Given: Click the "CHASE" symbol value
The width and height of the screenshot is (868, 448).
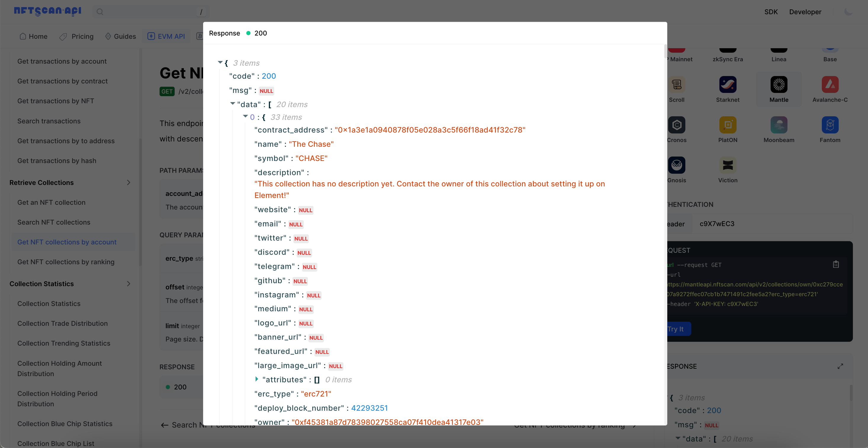Looking at the screenshot, I should click(x=311, y=158).
